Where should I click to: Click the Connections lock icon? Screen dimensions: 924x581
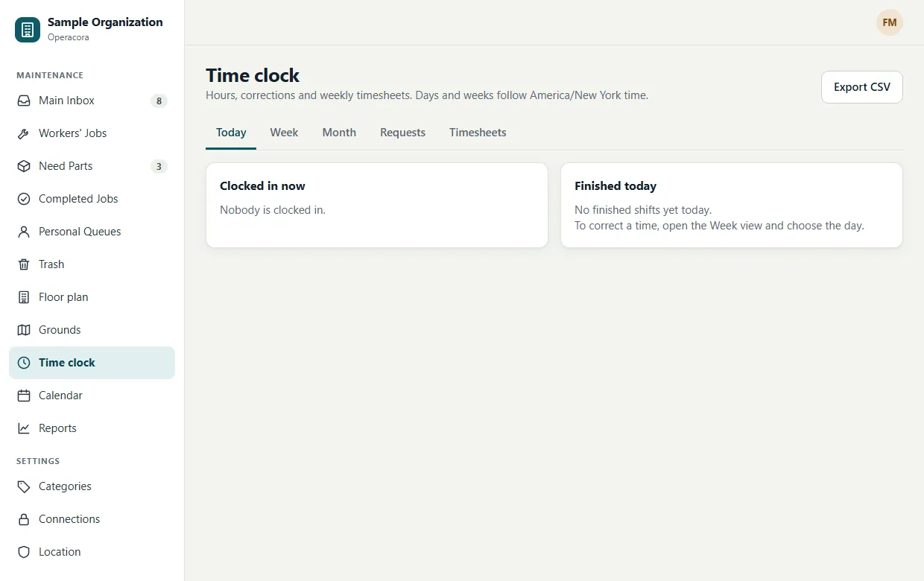(24, 519)
